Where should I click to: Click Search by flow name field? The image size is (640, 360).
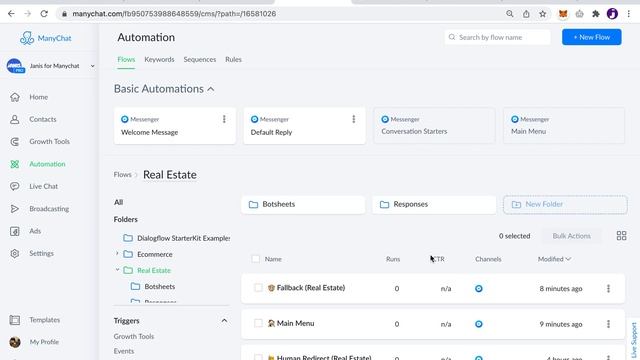(x=497, y=37)
